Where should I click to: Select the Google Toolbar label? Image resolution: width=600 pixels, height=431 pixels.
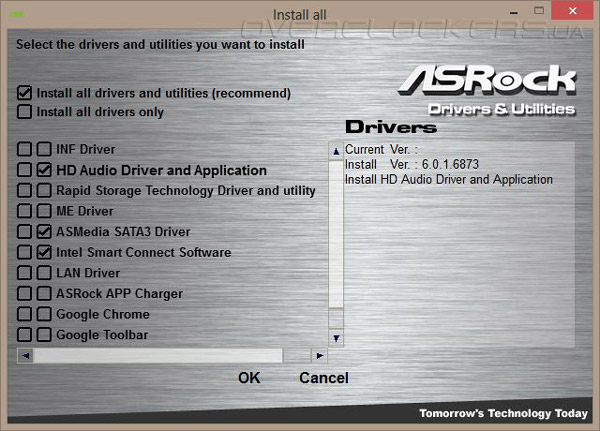pos(102,335)
